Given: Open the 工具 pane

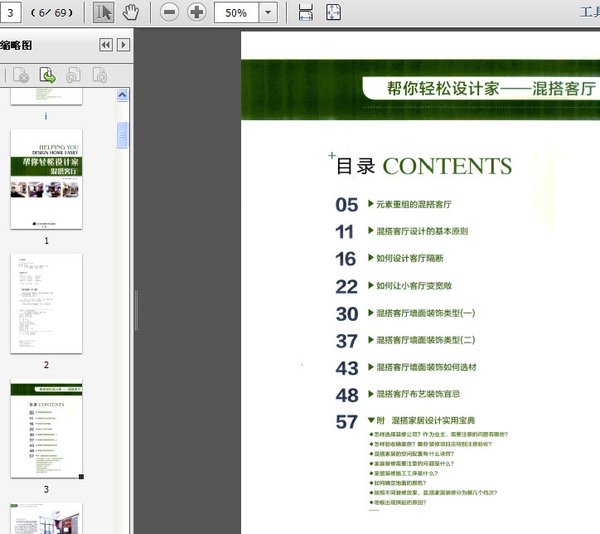Looking at the screenshot, I should tap(589, 13).
